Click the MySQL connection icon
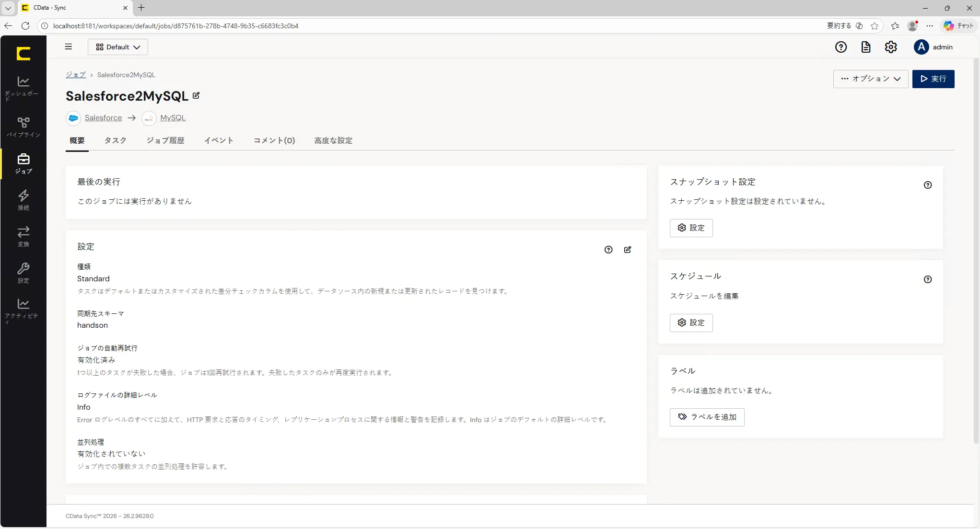The image size is (980, 529). click(x=149, y=118)
